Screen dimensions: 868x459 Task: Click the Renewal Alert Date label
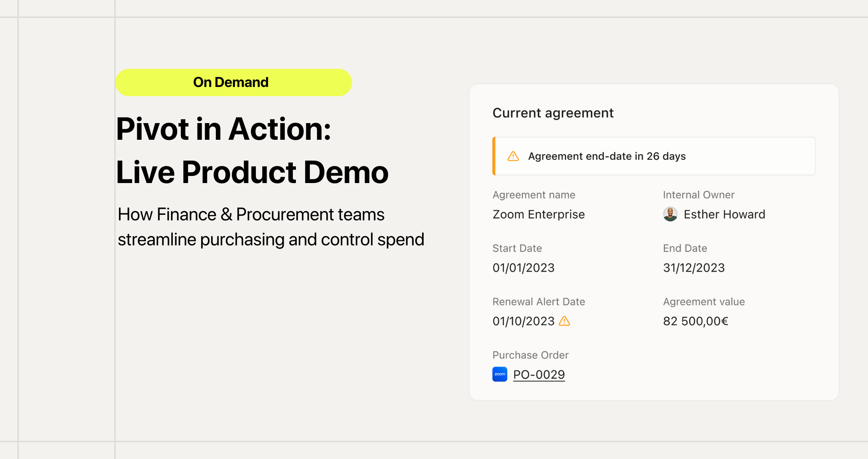538,302
